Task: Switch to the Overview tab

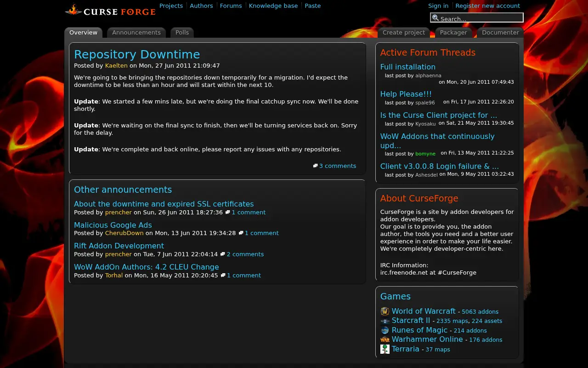Action: pos(83,33)
